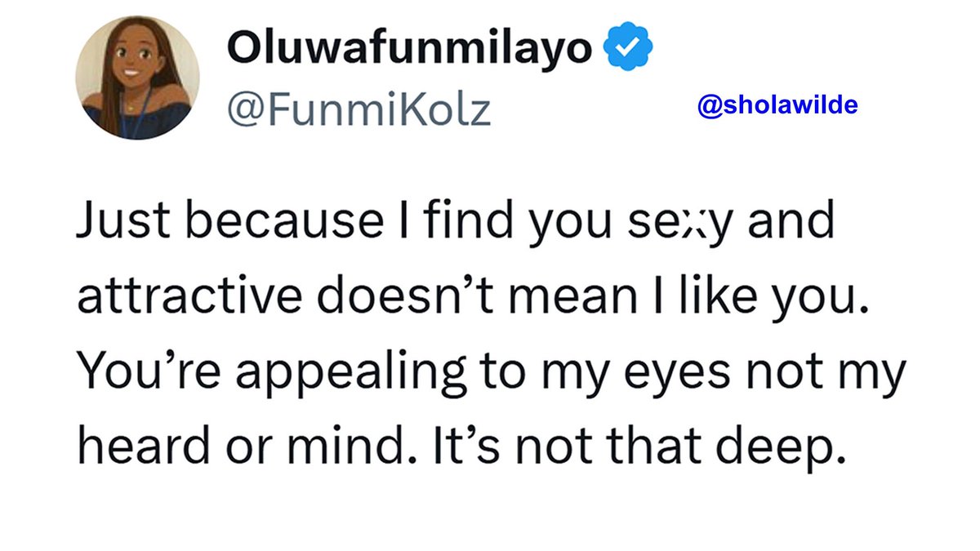The height and width of the screenshot is (551, 980).
Task: Click the blue @sholawilde watermark
Action: click(777, 105)
